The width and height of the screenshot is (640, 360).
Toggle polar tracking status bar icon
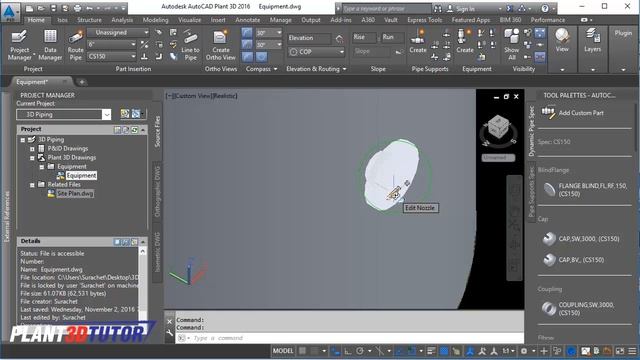point(360,351)
